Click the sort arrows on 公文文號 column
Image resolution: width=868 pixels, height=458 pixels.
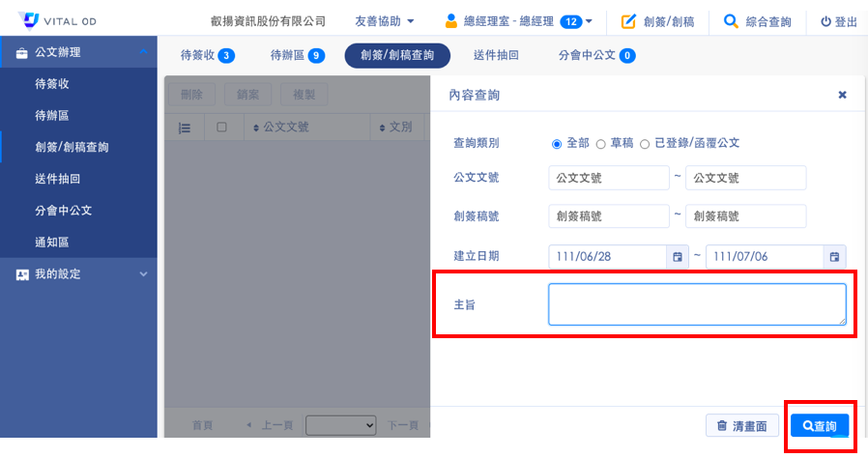click(256, 128)
